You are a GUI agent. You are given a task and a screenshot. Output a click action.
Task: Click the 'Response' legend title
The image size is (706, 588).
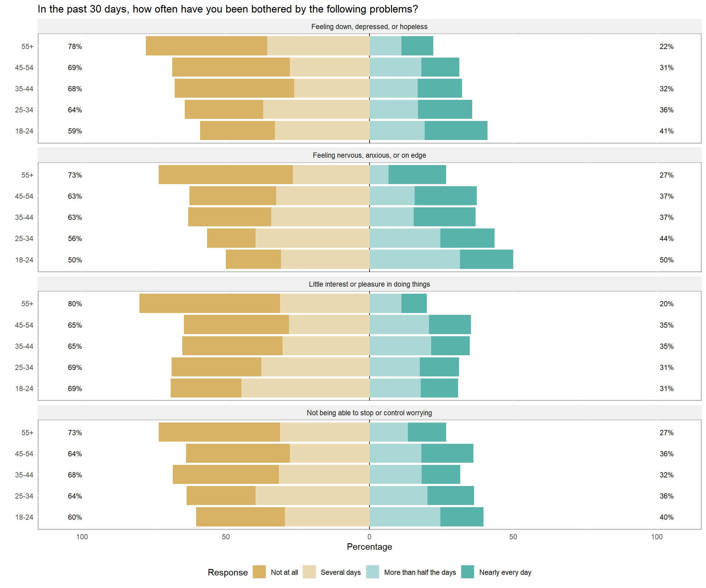pos(228,572)
